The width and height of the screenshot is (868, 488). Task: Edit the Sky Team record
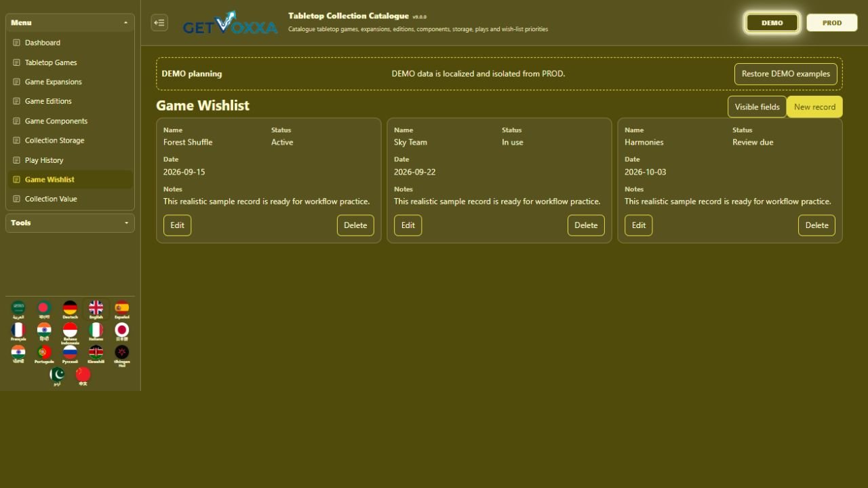pyautogui.click(x=408, y=225)
